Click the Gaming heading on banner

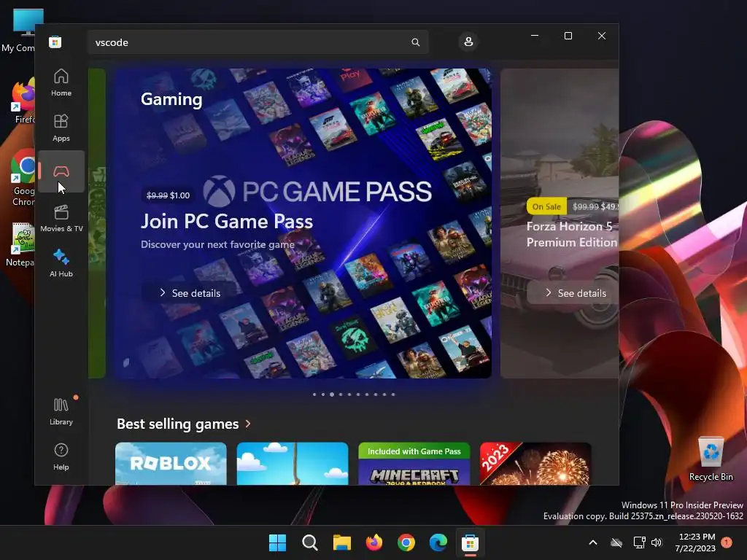coord(171,99)
